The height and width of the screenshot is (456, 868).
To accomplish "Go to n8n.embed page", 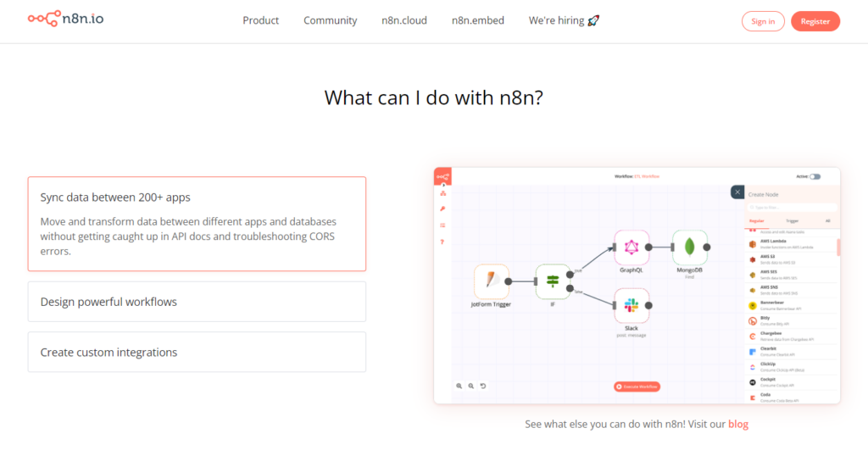I will [478, 20].
